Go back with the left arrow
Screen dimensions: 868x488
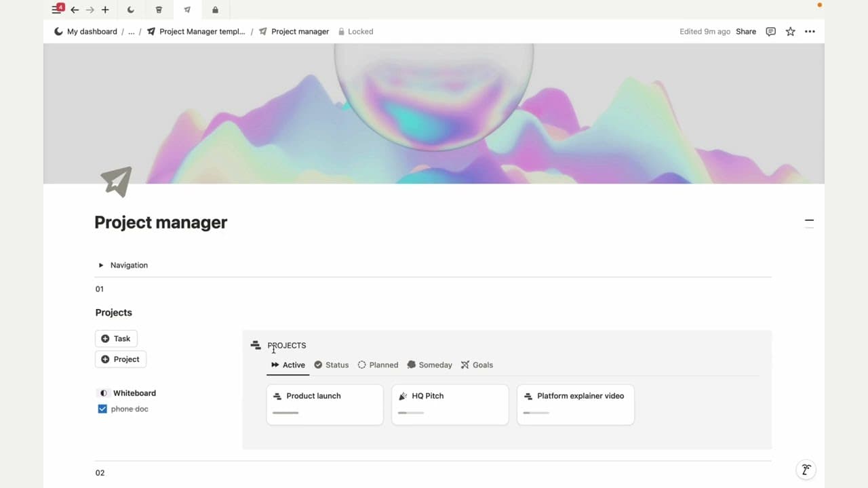[75, 10]
